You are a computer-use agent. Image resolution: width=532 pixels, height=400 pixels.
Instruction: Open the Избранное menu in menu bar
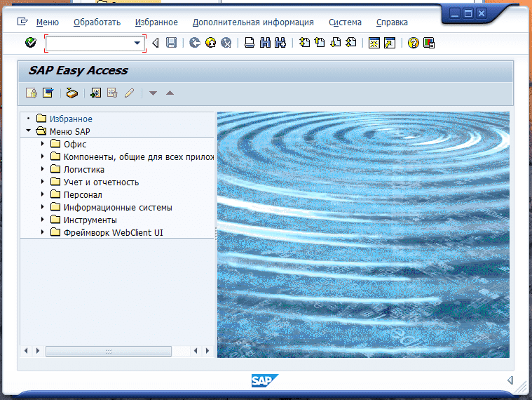(156, 22)
